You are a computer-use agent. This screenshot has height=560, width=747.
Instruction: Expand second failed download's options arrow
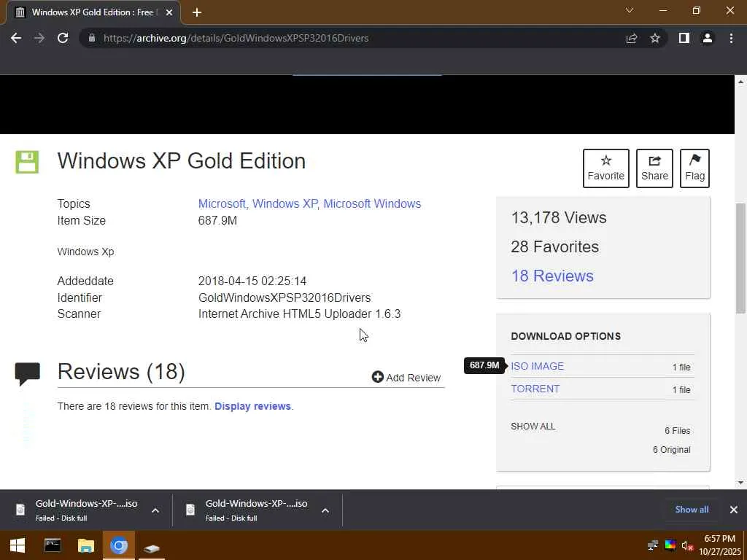point(325,510)
